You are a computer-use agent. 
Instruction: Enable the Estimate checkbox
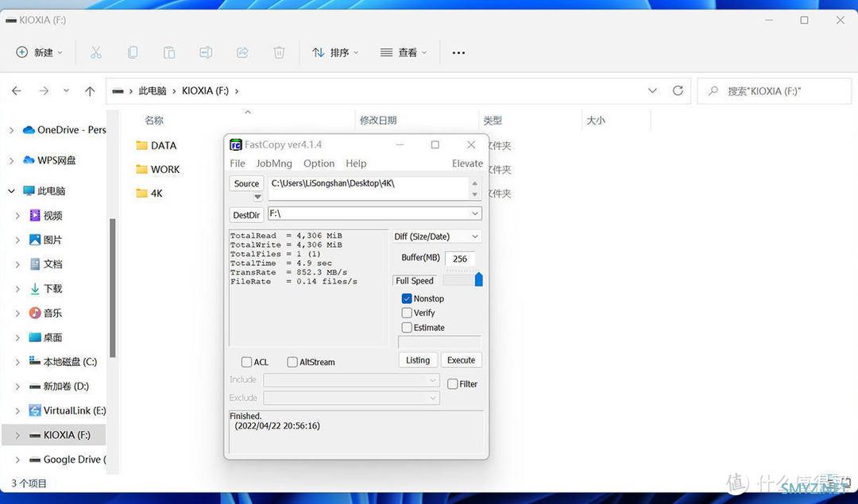coord(407,328)
